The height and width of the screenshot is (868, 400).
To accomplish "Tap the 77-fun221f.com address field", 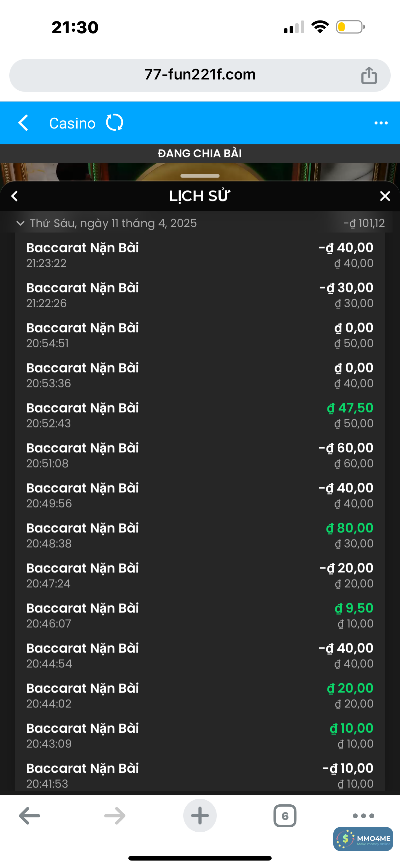I will click(x=200, y=75).
